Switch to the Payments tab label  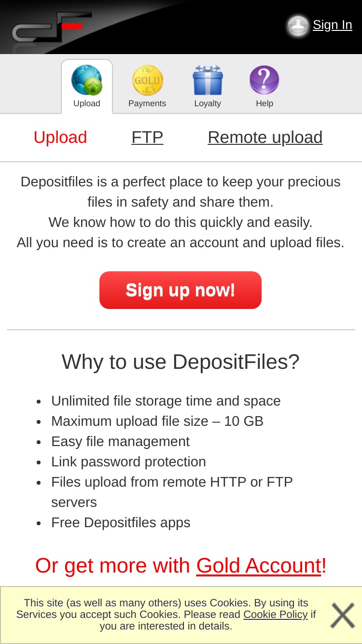point(147,103)
